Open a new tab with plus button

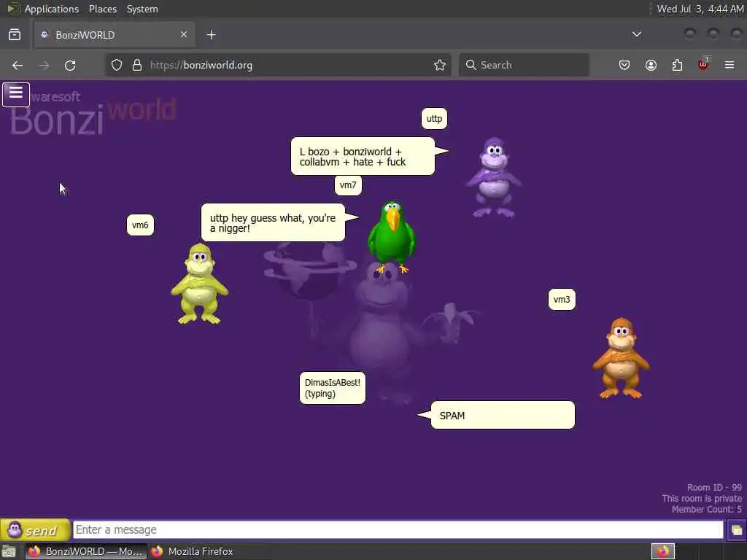[211, 35]
